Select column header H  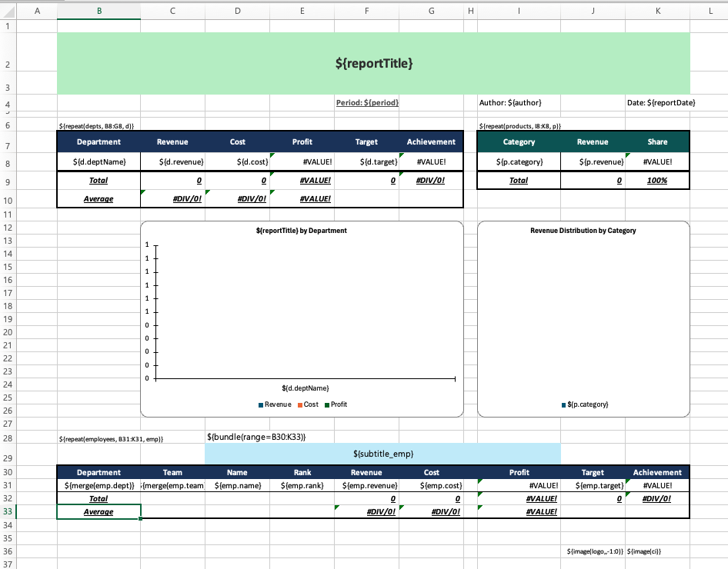(471, 11)
